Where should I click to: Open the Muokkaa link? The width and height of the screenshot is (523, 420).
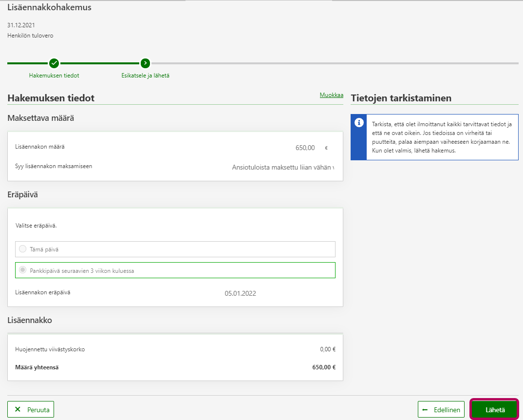tap(331, 95)
